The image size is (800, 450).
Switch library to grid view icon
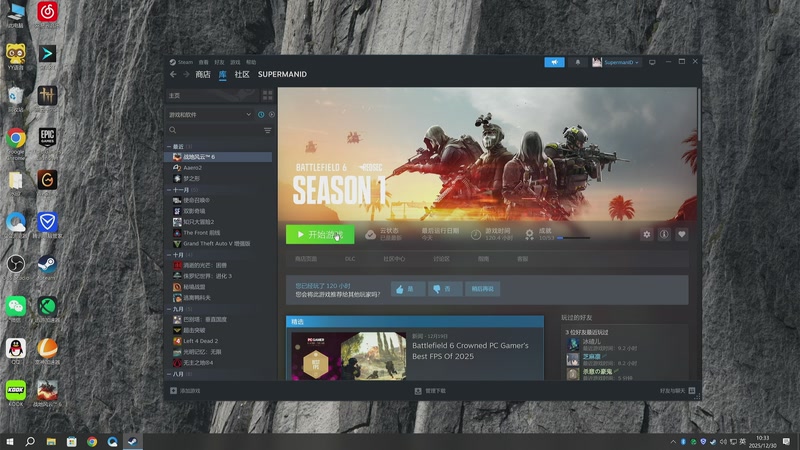coord(267,95)
